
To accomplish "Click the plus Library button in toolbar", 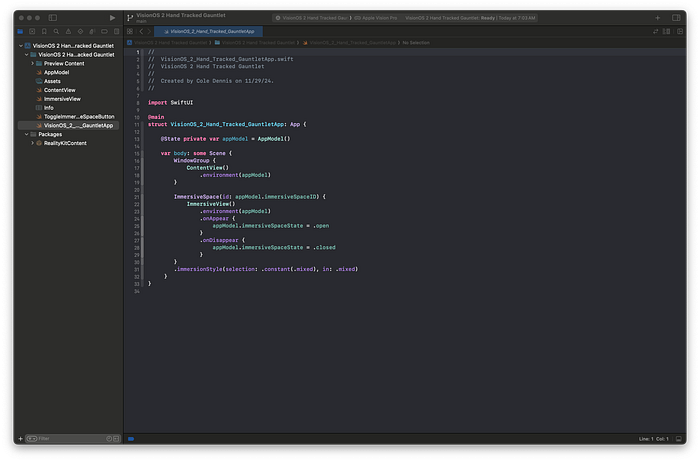I will coord(658,18).
